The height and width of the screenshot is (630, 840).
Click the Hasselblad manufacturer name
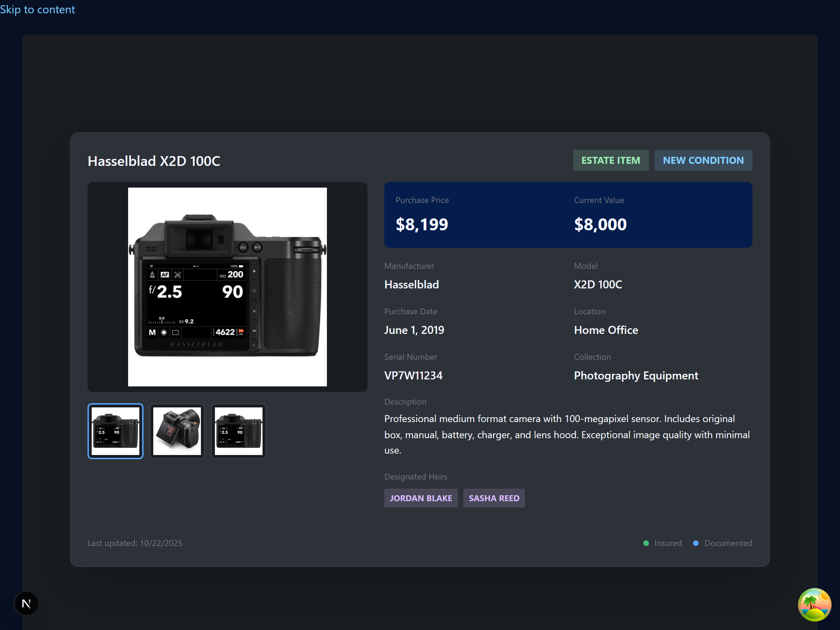[x=411, y=285]
